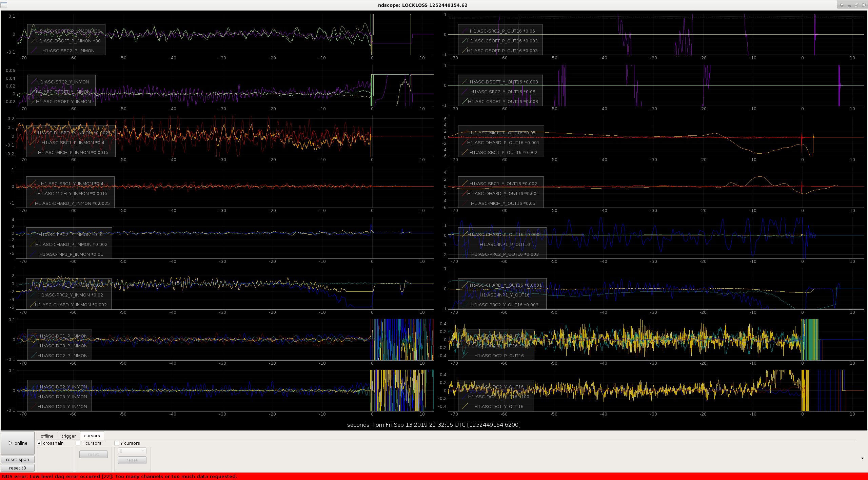Image resolution: width=868 pixels, height=480 pixels.
Task: Click legend entry H1:ASC-DC2_P_INMON
Action: pyautogui.click(x=62, y=356)
